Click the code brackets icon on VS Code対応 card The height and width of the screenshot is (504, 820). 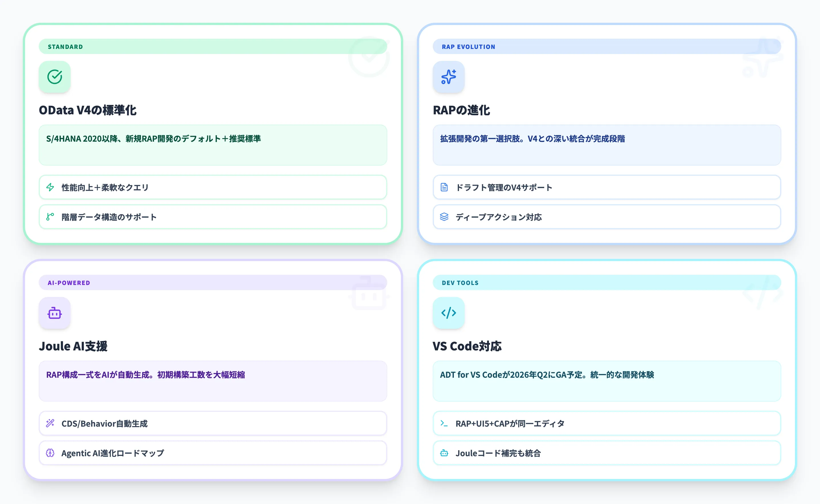449,313
